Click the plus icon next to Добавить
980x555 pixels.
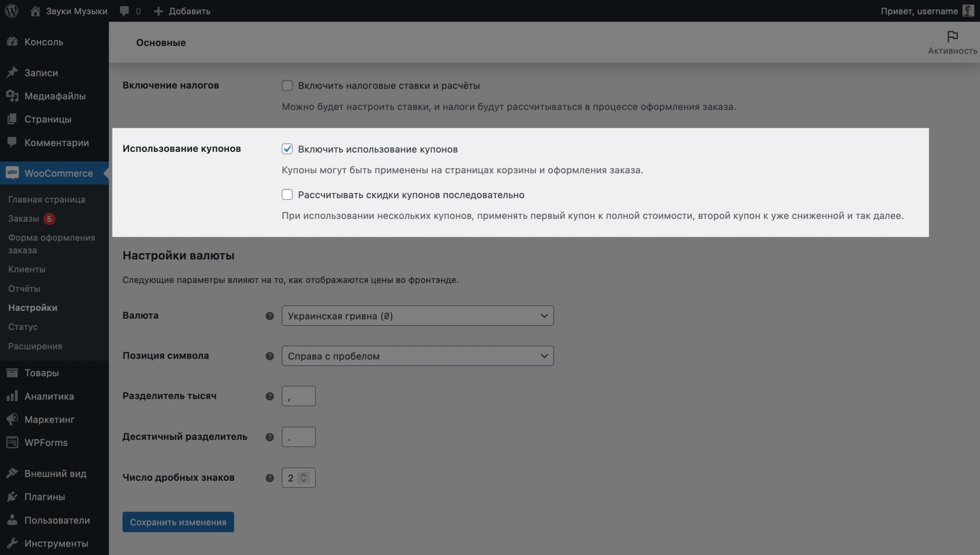158,11
